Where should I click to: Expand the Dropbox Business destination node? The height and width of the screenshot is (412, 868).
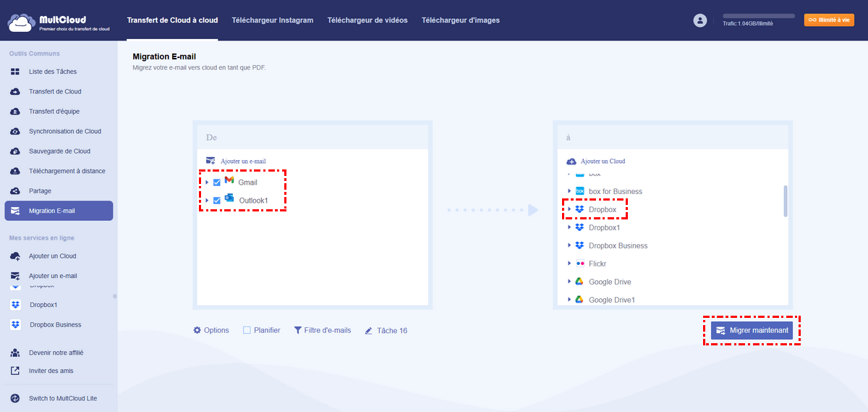click(x=569, y=245)
